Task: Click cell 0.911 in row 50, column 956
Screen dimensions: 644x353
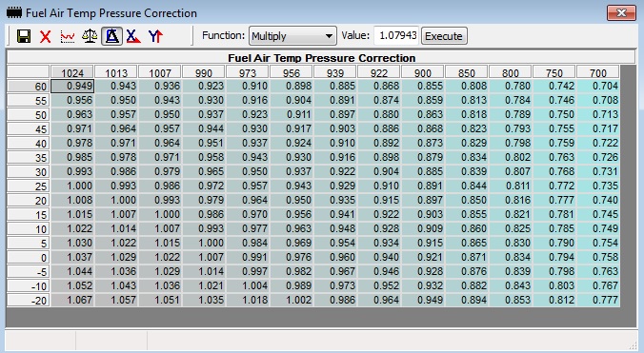Action: click(292, 114)
